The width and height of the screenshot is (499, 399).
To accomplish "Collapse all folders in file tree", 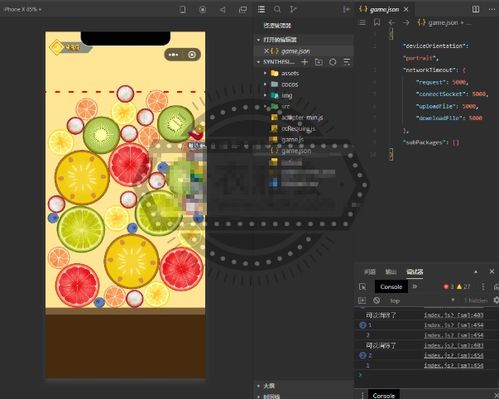I will pos(347,62).
